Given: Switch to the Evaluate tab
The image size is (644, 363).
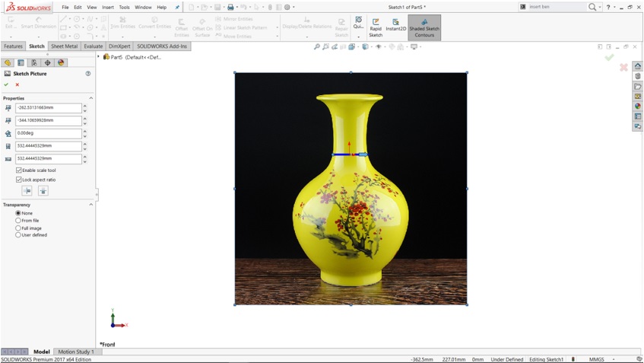Looking at the screenshot, I should pyautogui.click(x=93, y=46).
